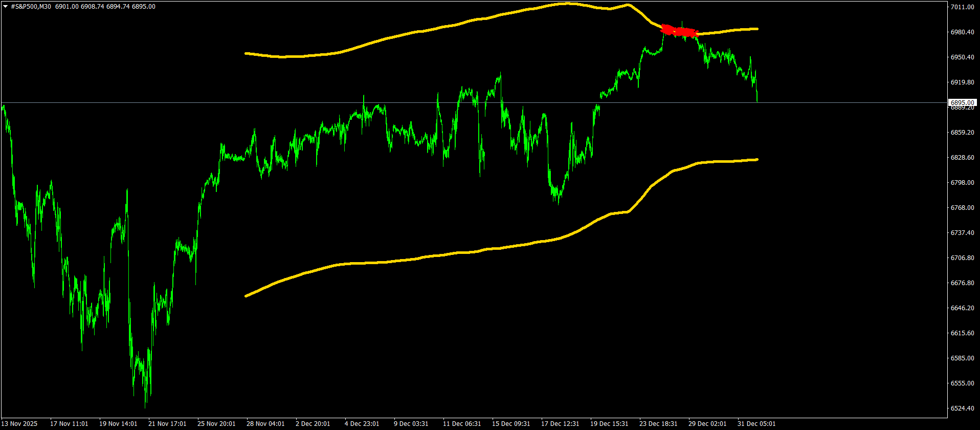Screen dimensions: 980x430
Task: Click the small triangle before #S&P500,M30
Action: (6, 7)
